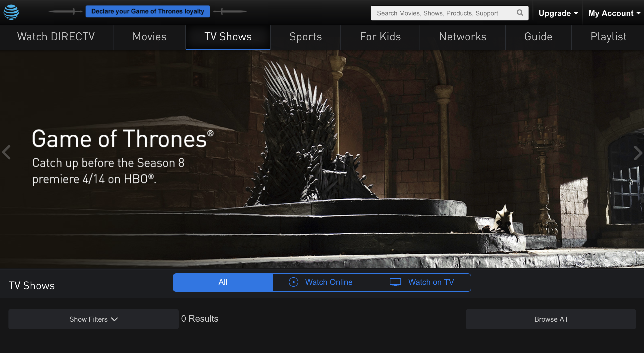Image resolution: width=644 pixels, height=353 pixels.
Task: Select the Watch Online toggle
Action: tap(322, 282)
